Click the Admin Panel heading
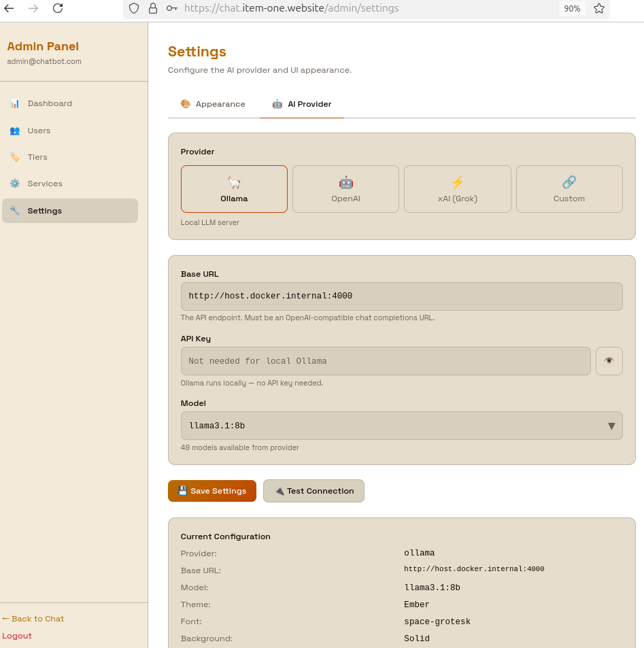644x648 pixels. pos(43,46)
